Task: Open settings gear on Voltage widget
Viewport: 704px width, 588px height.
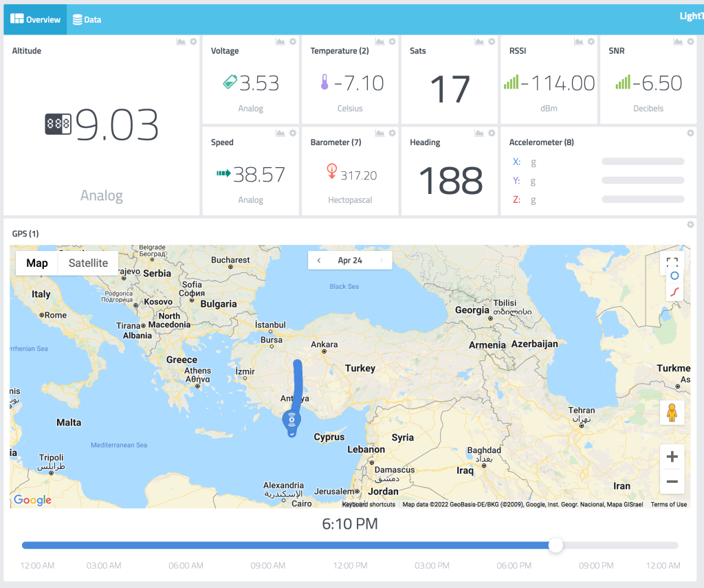Action: [293, 42]
